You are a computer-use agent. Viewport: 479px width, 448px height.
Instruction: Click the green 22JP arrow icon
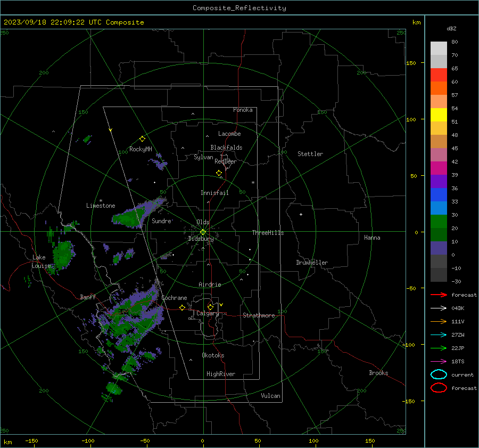tap(439, 348)
